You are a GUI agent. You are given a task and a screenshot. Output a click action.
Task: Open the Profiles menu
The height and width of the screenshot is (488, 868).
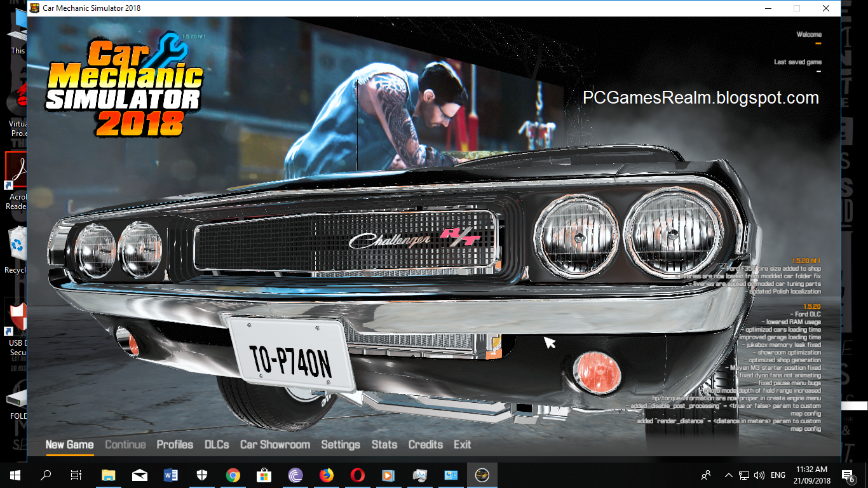[175, 445]
